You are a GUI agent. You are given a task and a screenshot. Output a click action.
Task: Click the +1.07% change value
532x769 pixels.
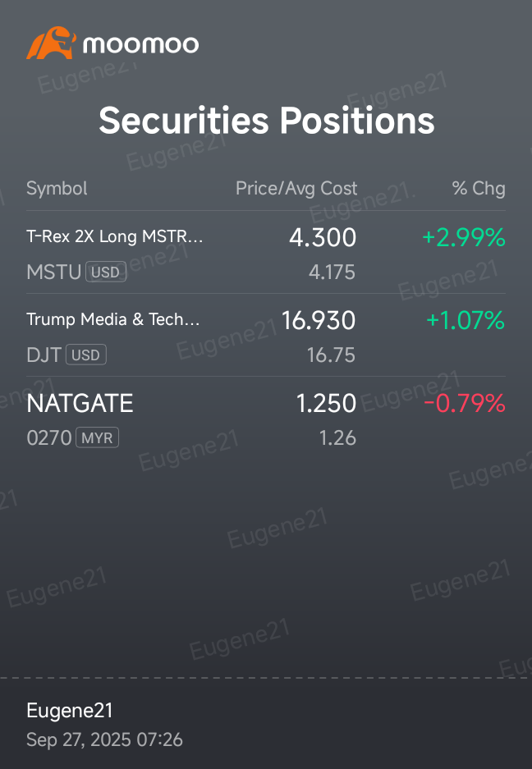click(x=465, y=320)
